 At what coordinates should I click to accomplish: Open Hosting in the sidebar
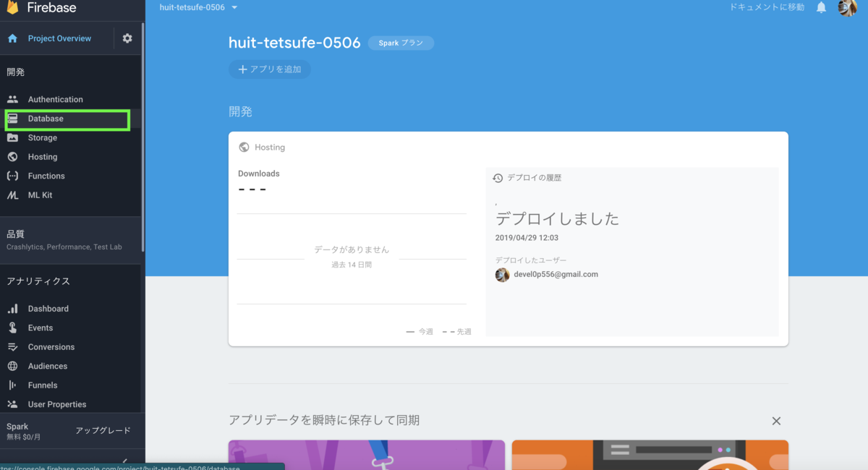click(43, 157)
